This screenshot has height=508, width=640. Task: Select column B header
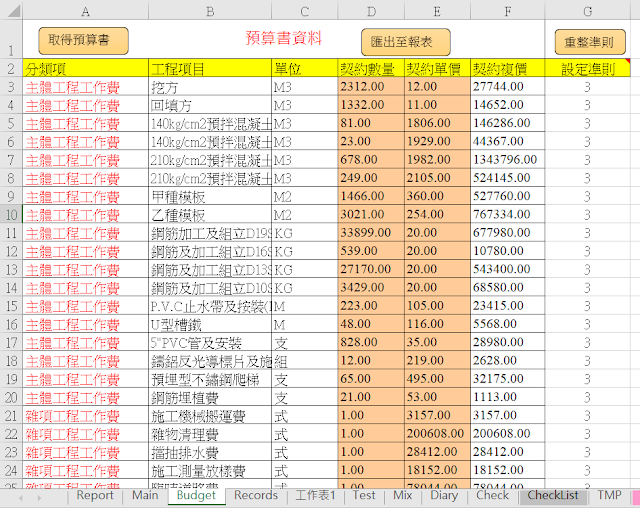(210, 11)
